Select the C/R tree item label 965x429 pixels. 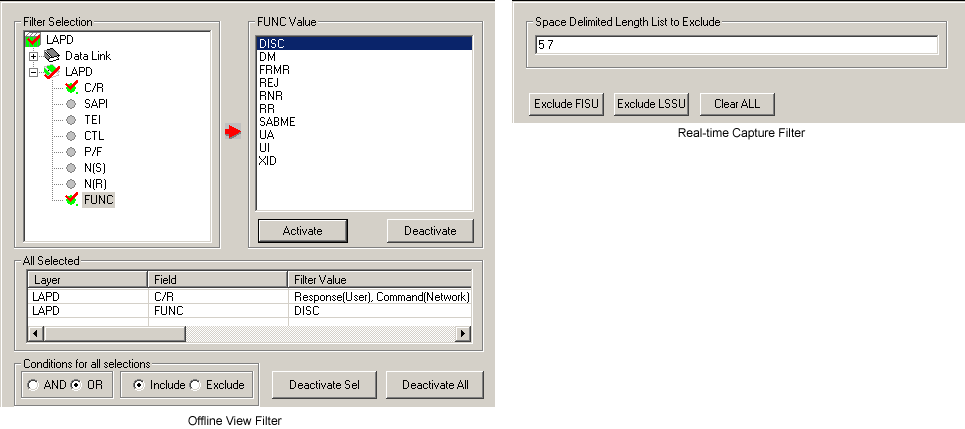point(93,88)
